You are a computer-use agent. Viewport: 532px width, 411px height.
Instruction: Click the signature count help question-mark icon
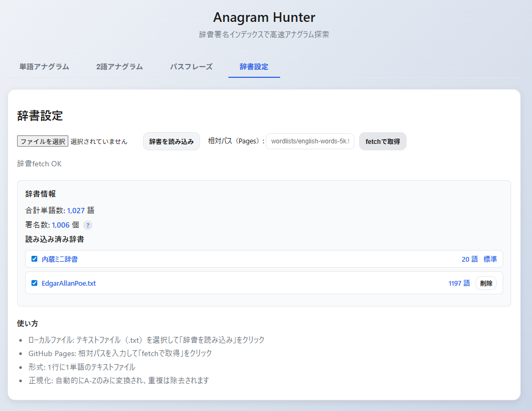click(88, 225)
